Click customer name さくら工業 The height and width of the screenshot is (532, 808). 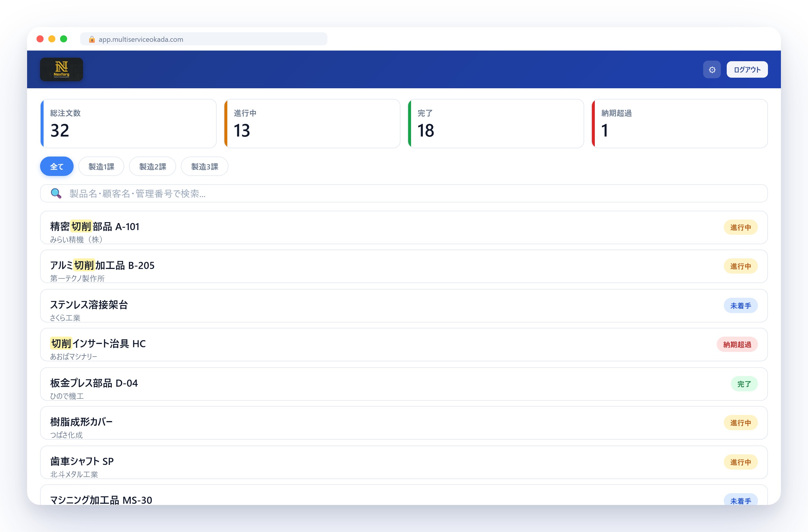coord(65,318)
